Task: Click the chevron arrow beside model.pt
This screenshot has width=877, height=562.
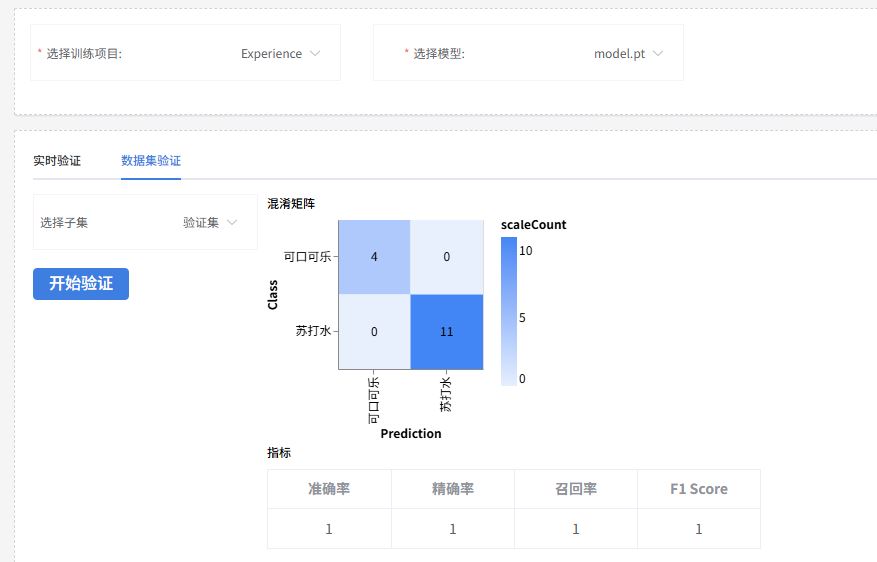Action: tap(657, 54)
